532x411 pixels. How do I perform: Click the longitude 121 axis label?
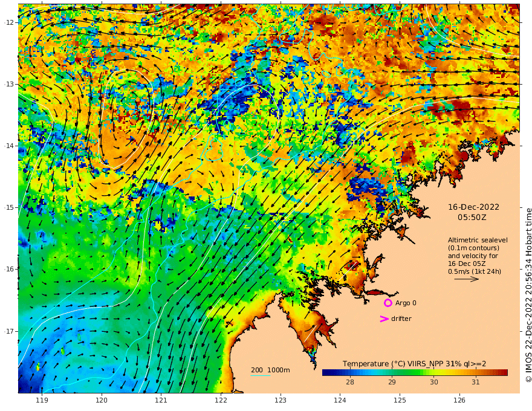pyautogui.click(x=161, y=400)
